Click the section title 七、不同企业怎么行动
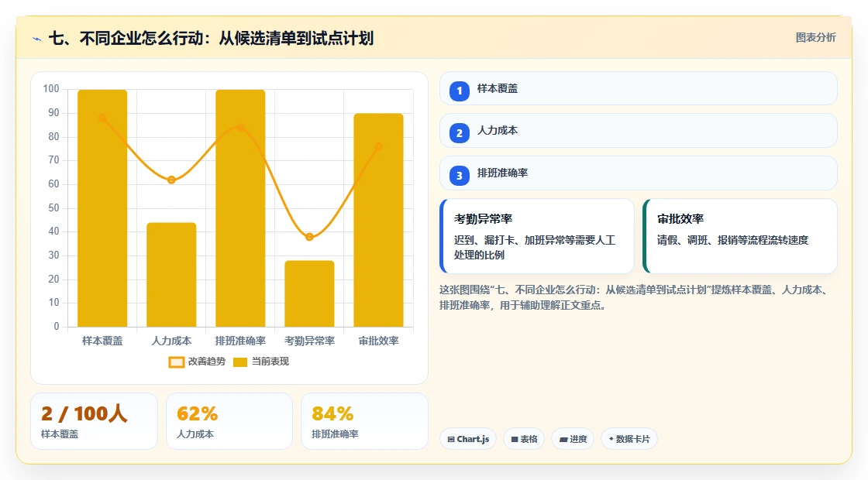Viewport: 868px width, 480px height. (x=211, y=38)
